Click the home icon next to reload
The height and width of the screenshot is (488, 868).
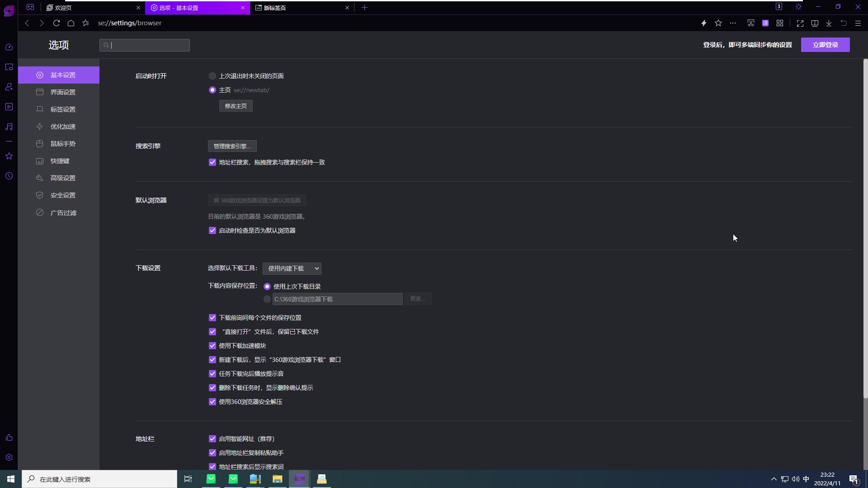point(71,23)
